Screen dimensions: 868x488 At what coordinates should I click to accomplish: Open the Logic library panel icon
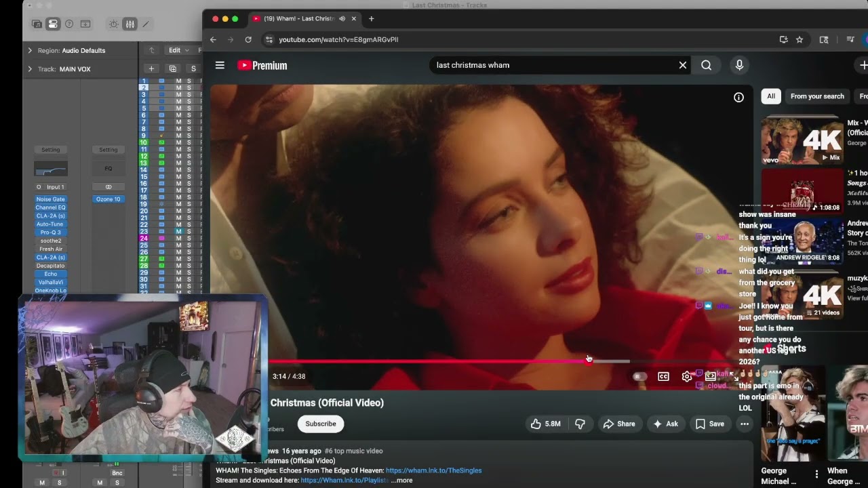[x=37, y=24]
